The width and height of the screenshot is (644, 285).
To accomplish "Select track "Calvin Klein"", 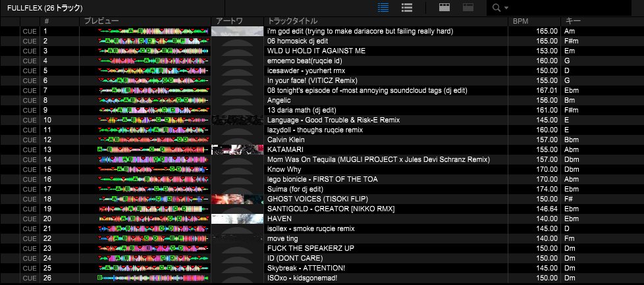I will (x=286, y=140).
